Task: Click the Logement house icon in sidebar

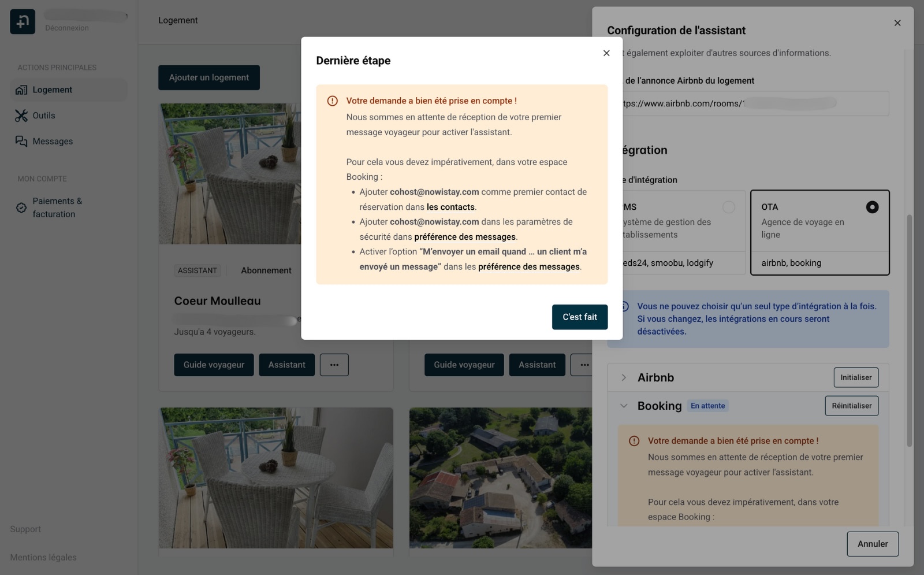Action: tap(21, 90)
